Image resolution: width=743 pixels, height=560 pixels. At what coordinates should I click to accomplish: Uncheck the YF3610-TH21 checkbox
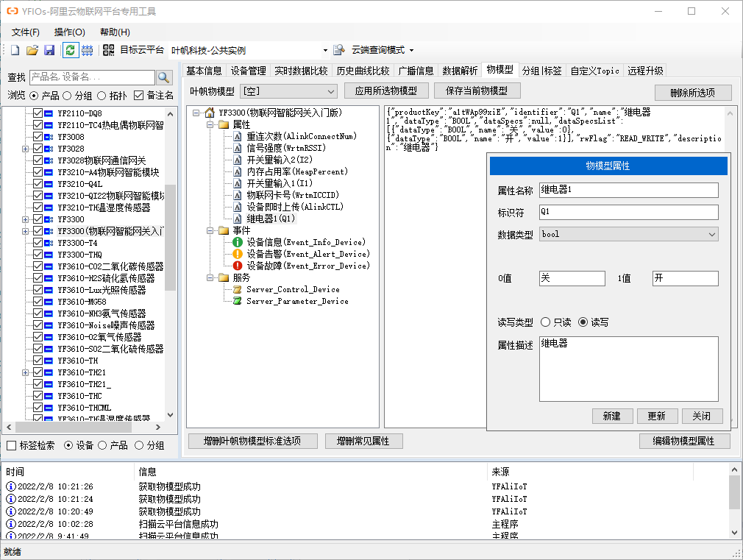38,372
